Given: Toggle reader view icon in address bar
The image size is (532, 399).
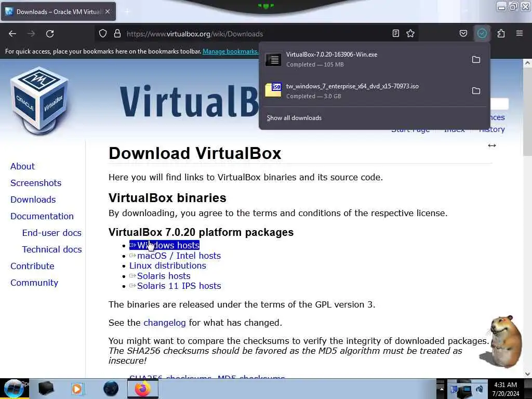Looking at the screenshot, I should click(x=395, y=33).
